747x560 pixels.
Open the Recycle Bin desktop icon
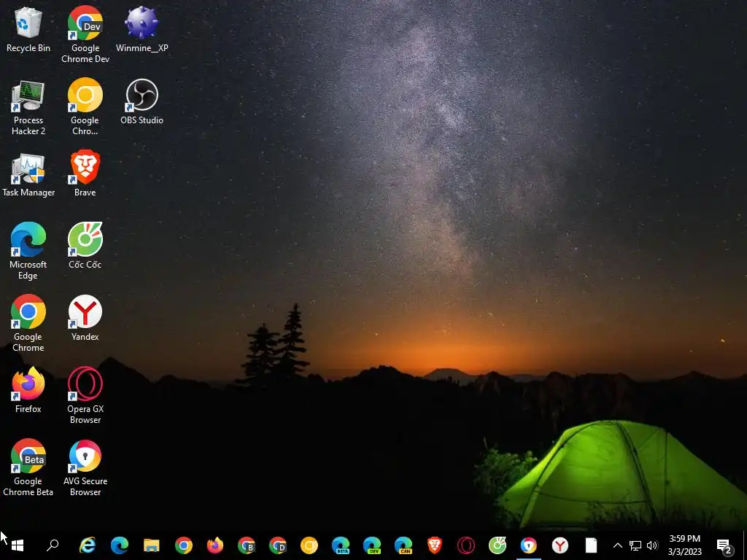click(28, 29)
